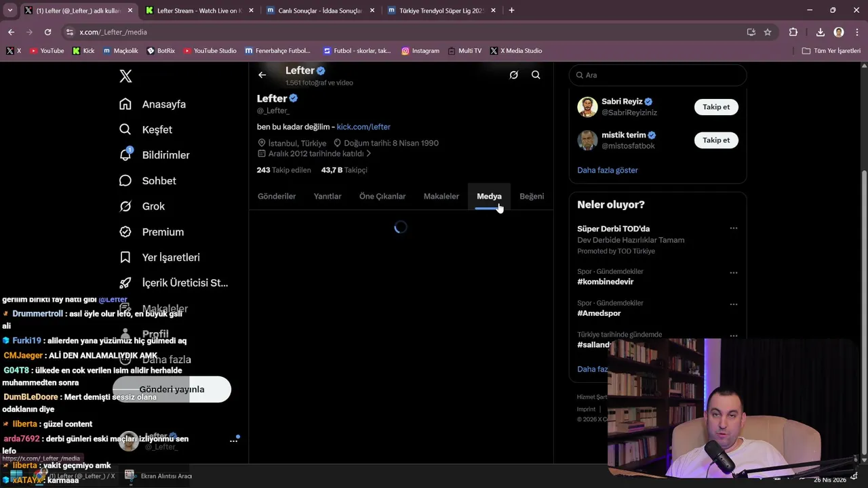Image resolution: width=868 pixels, height=488 pixels.
Task: Open Tüm Yer İşaretleri folder
Action: tap(831, 51)
